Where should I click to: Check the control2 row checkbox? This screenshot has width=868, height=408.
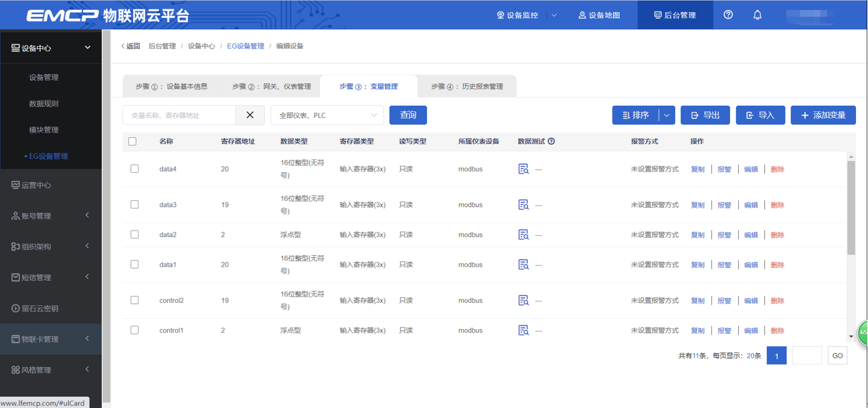(x=135, y=300)
